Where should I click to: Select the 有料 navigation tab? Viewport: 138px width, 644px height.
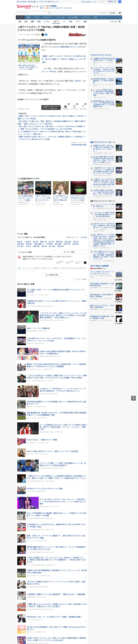[95, 17]
